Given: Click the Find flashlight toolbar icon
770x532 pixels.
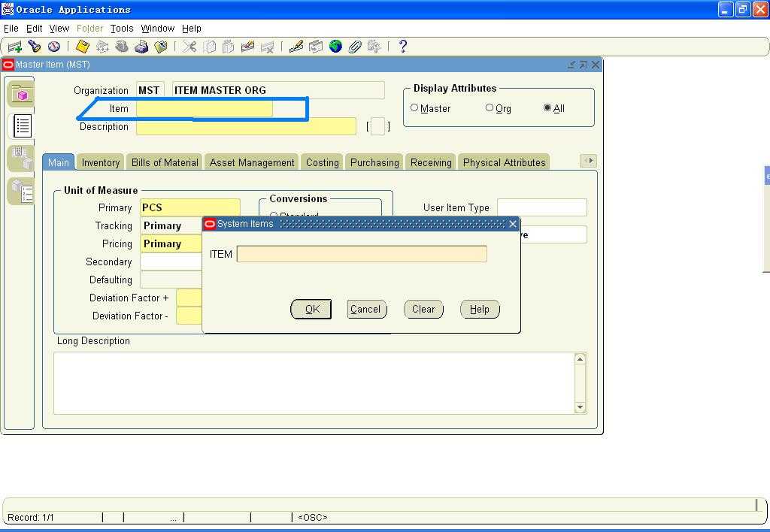Looking at the screenshot, I should point(34,46).
